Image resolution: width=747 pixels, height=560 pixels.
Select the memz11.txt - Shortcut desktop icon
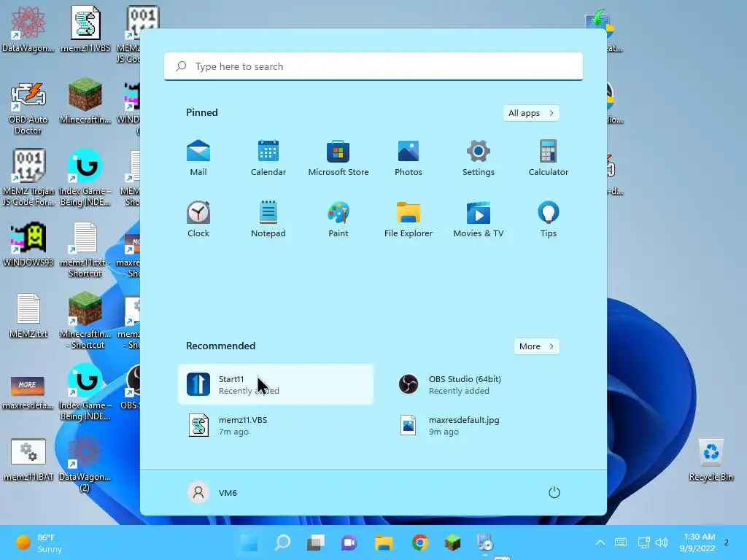85,249
